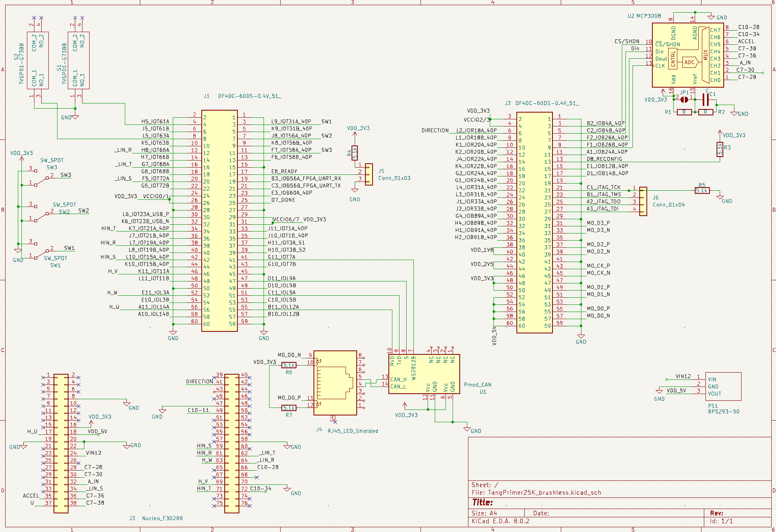Click the Pmod_CAN U1 module symbol
Screen dimensions: 776x532
tap(424, 374)
